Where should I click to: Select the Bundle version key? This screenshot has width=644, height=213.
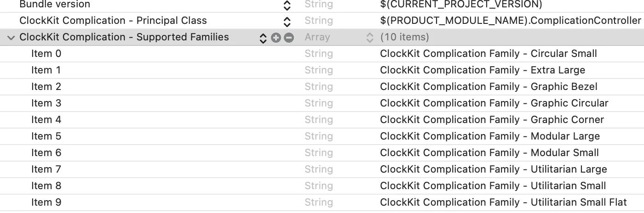55,5
